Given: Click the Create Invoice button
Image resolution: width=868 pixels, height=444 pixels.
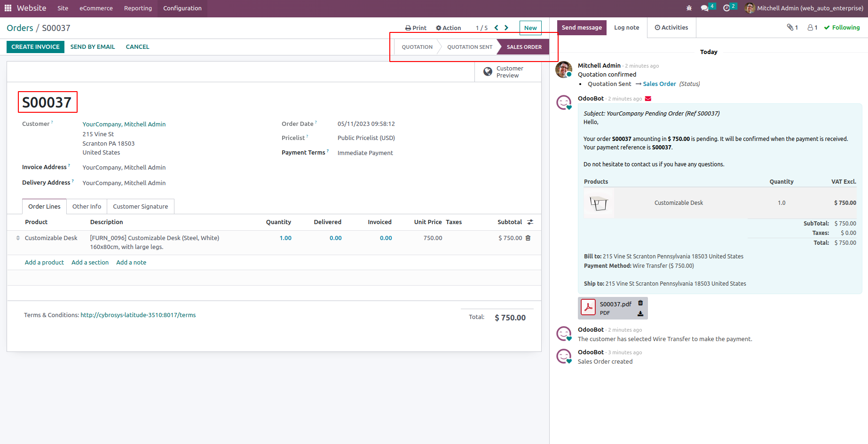Looking at the screenshot, I should pyautogui.click(x=35, y=47).
